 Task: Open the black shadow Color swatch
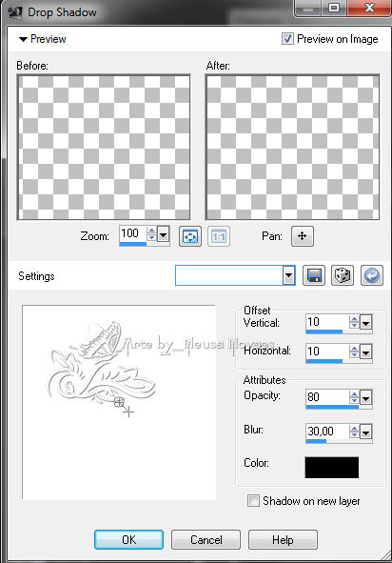(x=332, y=467)
